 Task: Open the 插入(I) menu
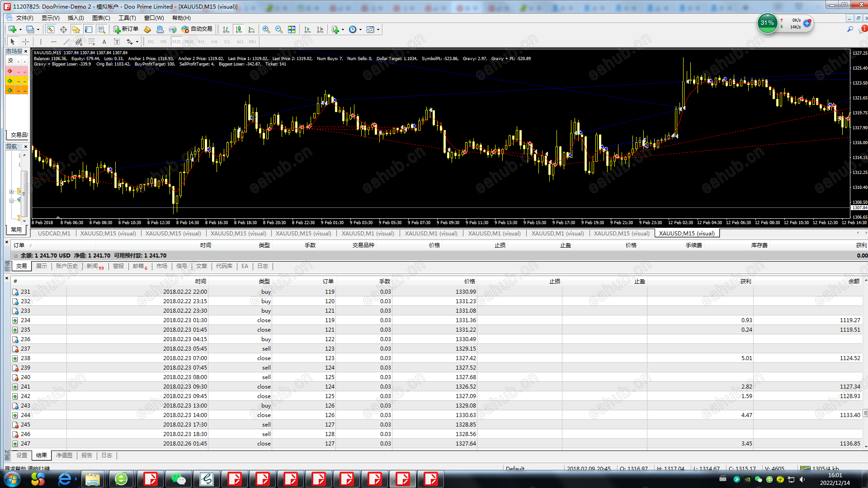point(75,18)
